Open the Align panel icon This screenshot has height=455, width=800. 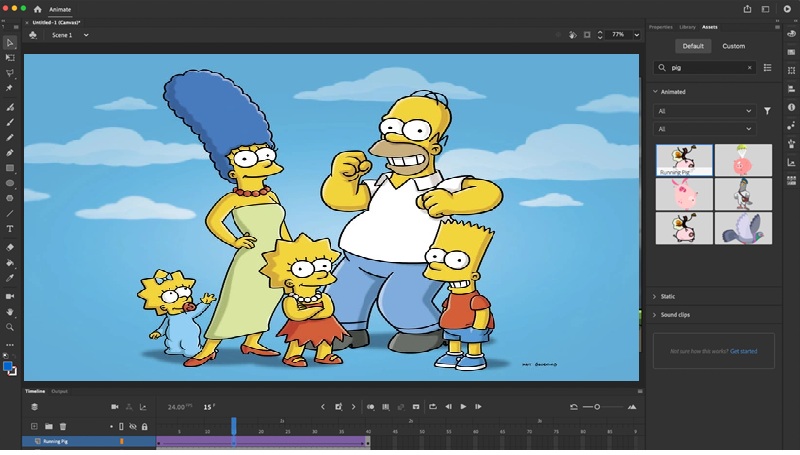[x=791, y=89]
